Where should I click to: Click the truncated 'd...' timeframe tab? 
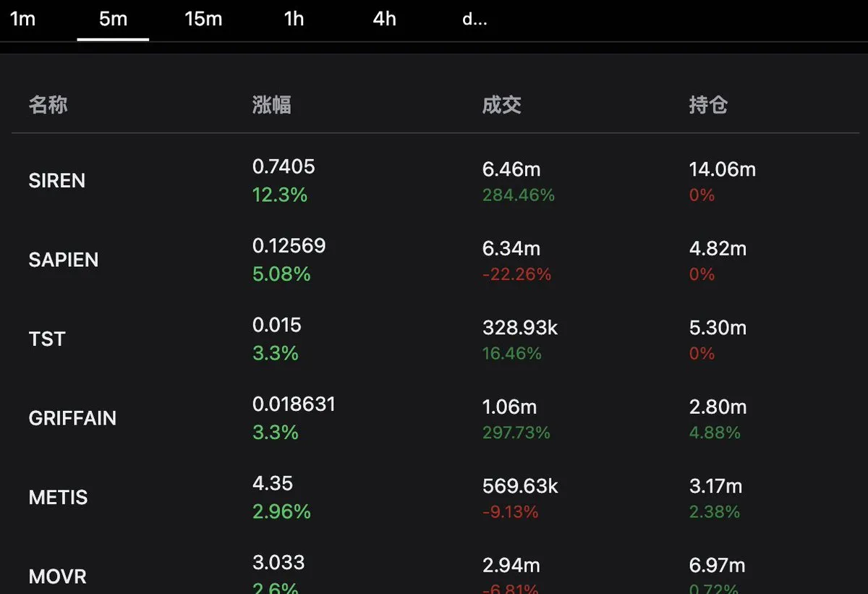tap(475, 19)
